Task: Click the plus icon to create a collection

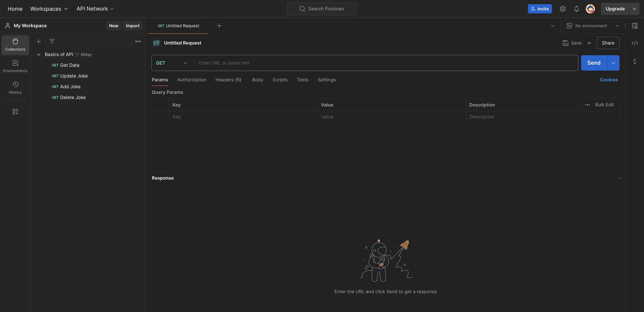Action: coord(39,41)
